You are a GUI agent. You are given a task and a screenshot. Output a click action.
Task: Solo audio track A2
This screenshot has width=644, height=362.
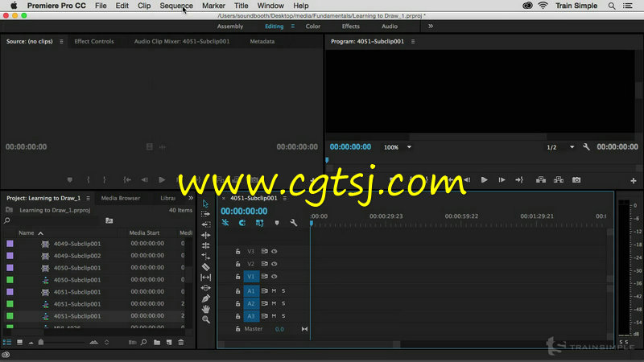click(283, 303)
